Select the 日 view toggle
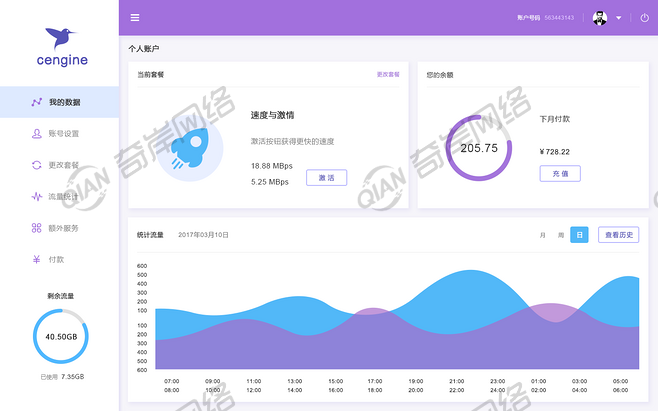658x411 pixels. coord(579,235)
